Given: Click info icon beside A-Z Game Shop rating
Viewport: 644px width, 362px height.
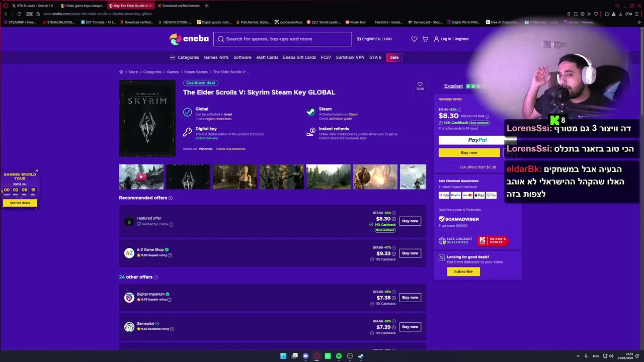Looking at the screenshot, I should 170,255.
